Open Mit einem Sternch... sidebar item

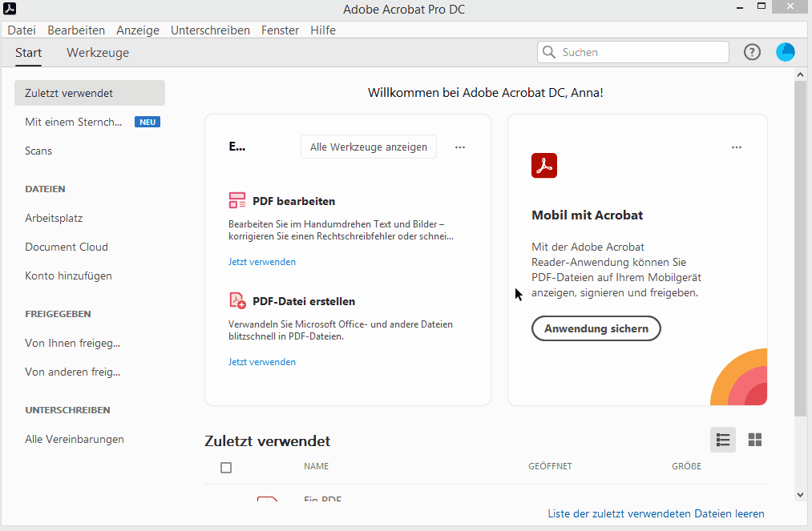tap(74, 123)
